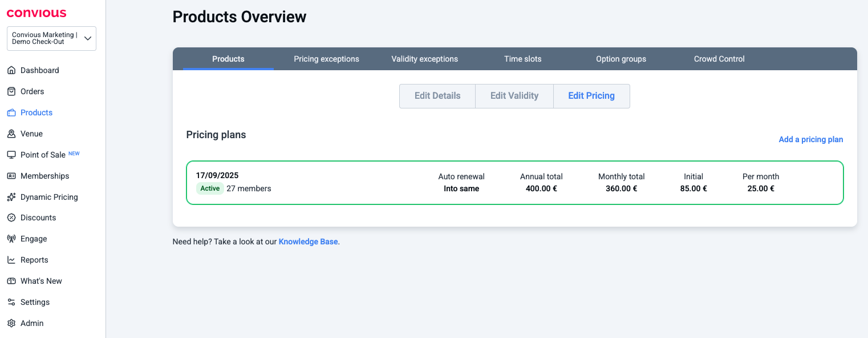The height and width of the screenshot is (338, 868).
Task: Click the Pricing plans heading
Action: 216,135
